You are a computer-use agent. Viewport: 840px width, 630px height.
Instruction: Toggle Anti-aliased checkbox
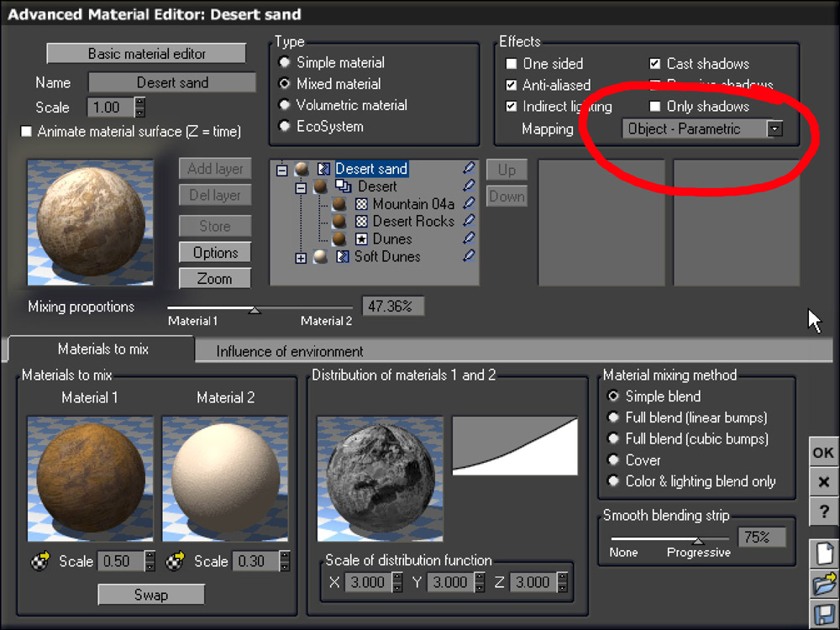511,85
